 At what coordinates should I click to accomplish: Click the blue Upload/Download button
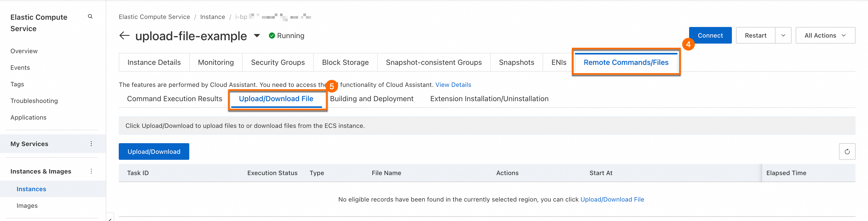tap(154, 151)
